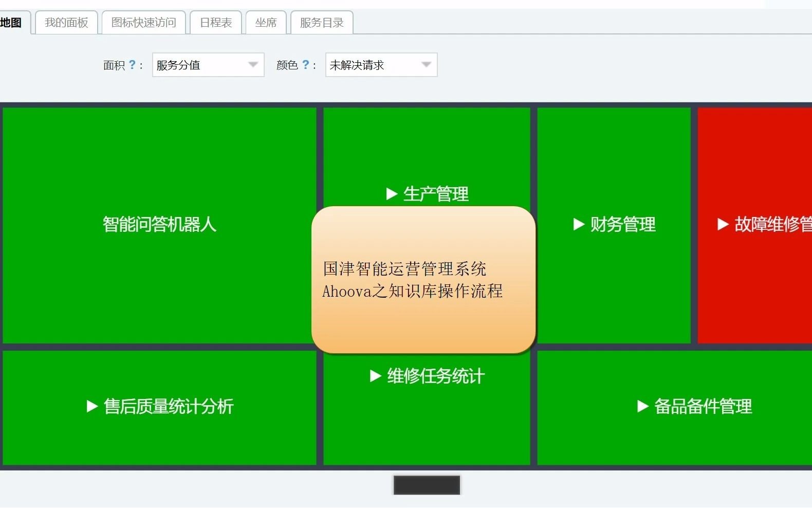Click the 维修任务统计 tile label

436,376
